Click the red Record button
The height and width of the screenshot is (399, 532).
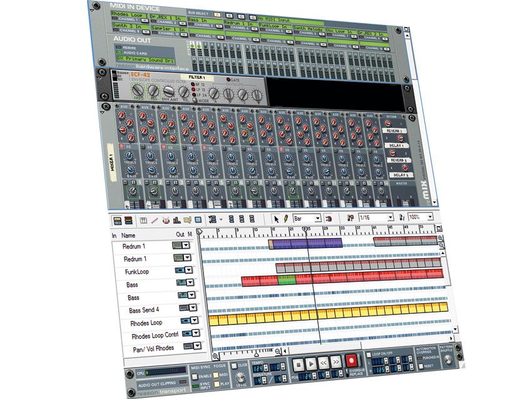pyautogui.click(x=351, y=360)
